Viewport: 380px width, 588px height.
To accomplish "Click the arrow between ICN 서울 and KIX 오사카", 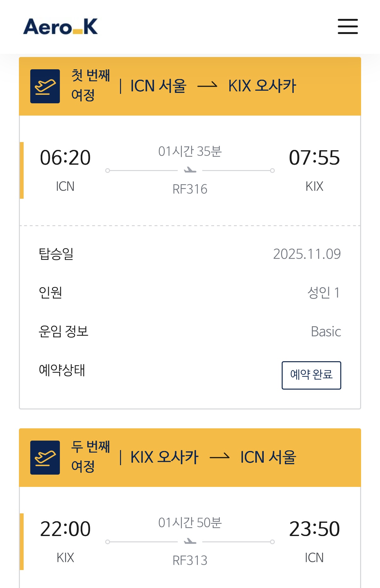I will (x=207, y=85).
